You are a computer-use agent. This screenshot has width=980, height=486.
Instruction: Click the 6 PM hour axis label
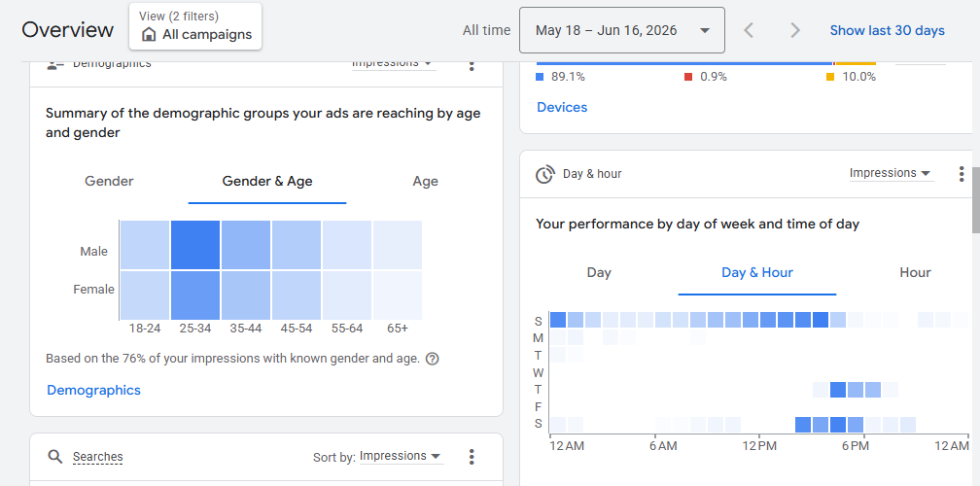tap(855, 445)
